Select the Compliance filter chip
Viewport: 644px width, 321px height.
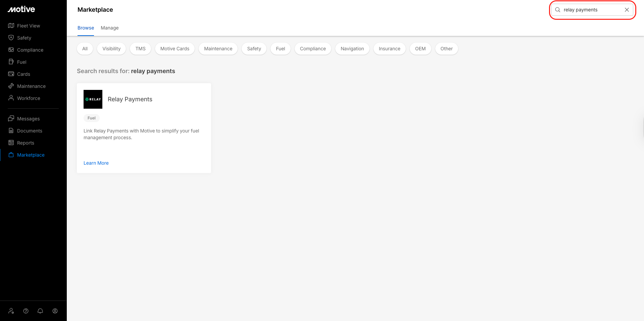(313, 49)
